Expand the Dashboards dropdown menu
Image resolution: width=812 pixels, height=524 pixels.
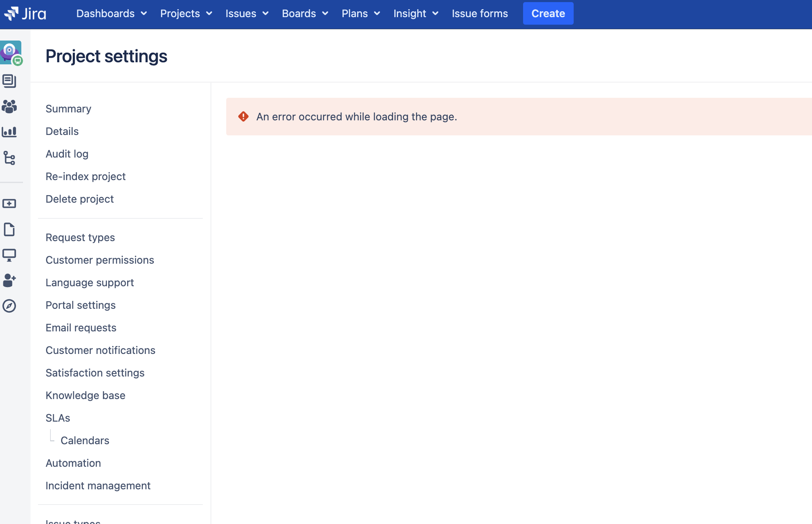pyautogui.click(x=111, y=13)
